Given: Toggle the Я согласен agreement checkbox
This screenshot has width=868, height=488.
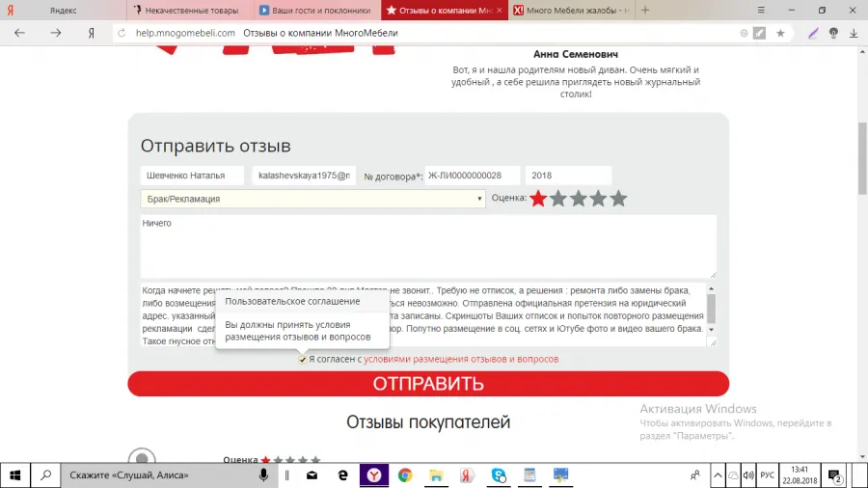Looking at the screenshot, I should (x=302, y=360).
